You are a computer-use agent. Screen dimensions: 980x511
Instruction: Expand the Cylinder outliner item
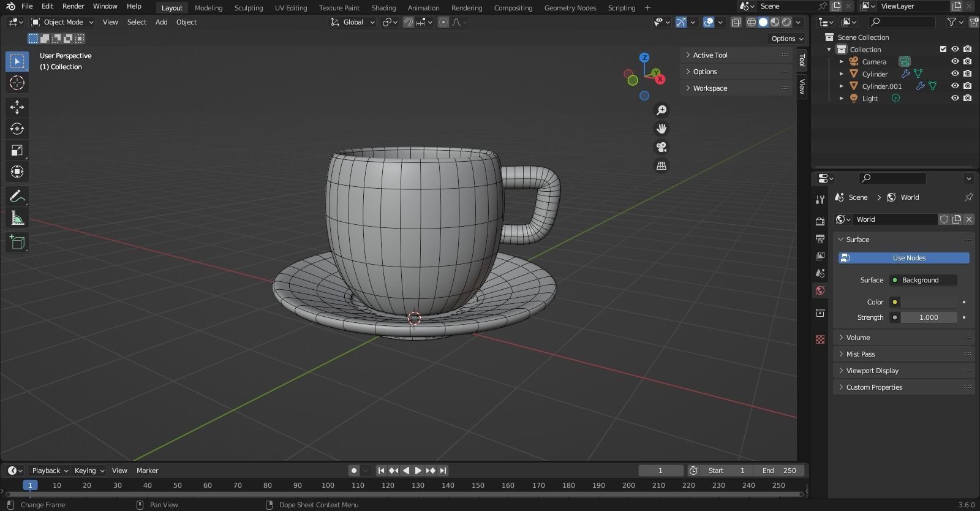click(x=842, y=74)
